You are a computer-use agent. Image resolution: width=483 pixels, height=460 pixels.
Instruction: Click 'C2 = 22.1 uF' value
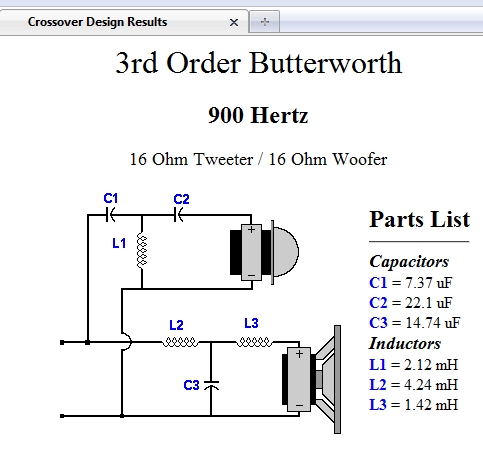[411, 303]
